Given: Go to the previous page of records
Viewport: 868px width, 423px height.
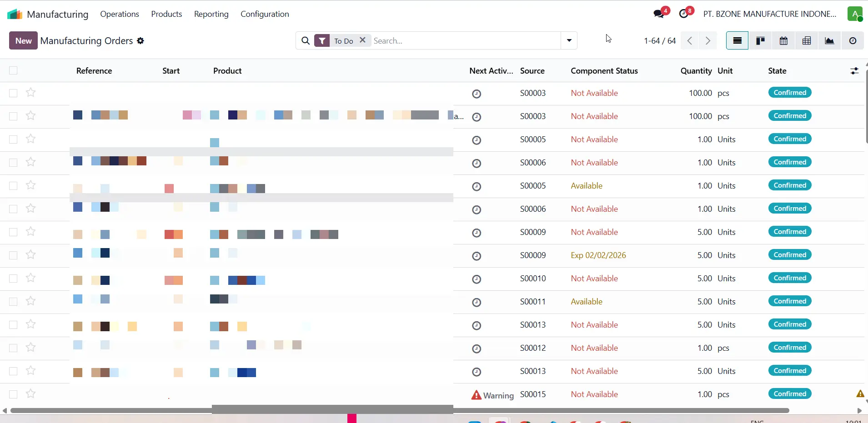Looking at the screenshot, I should (690, 41).
